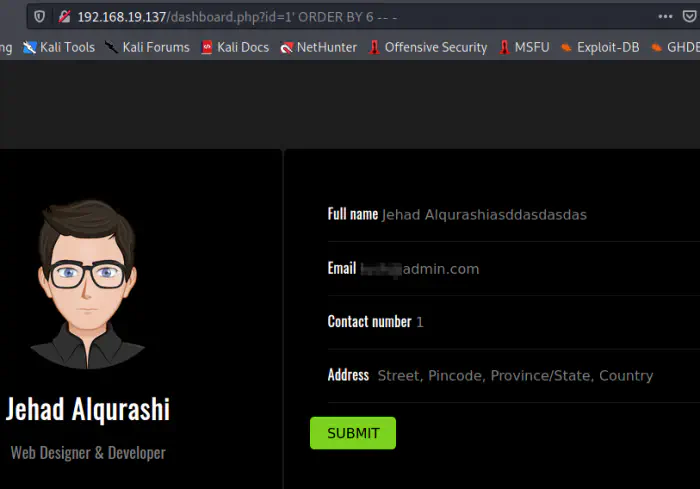
Task: Click the Web Designer & Developer subtitle
Action: pos(88,453)
